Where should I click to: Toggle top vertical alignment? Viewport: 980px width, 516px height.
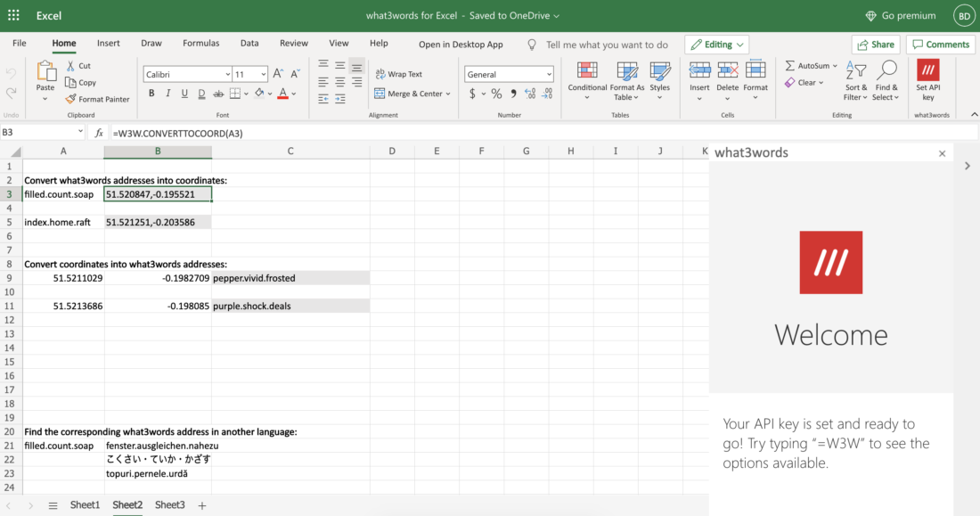[323, 64]
